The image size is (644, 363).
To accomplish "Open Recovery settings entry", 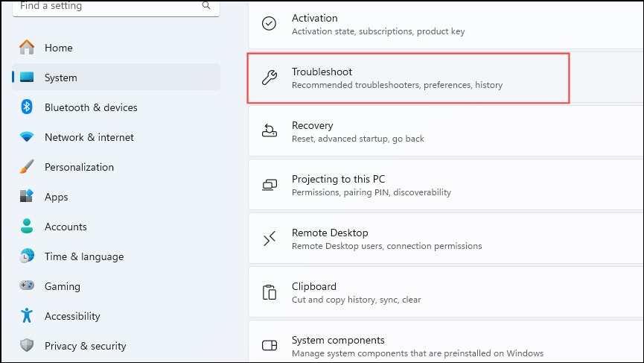I will (446, 131).
